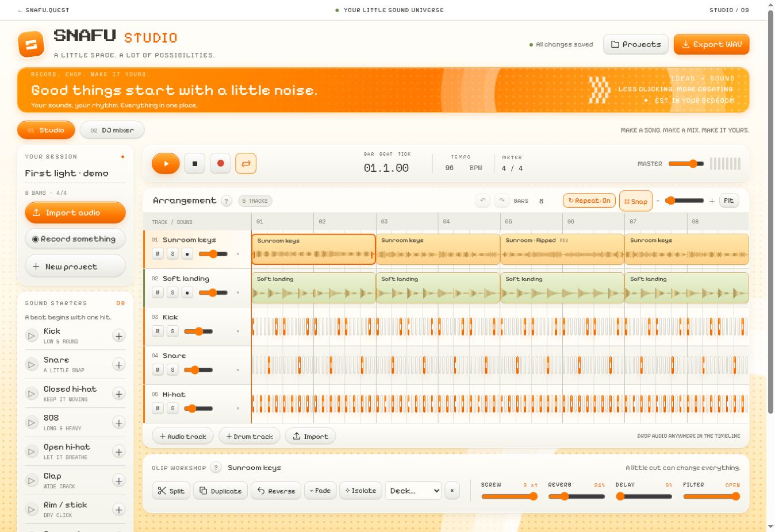Open the Deck... dropdown
Viewport: 775px width, 532px height.
tap(413, 491)
